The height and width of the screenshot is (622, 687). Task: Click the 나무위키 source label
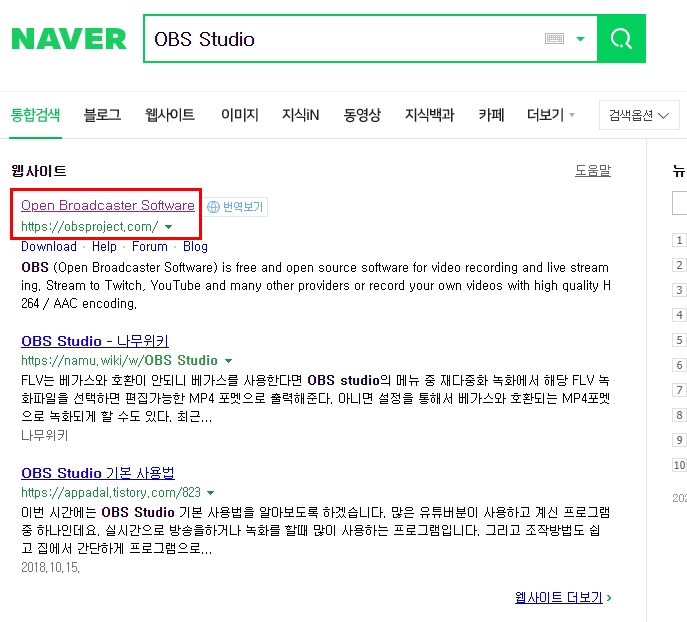pyautogui.click(x=44, y=435)
